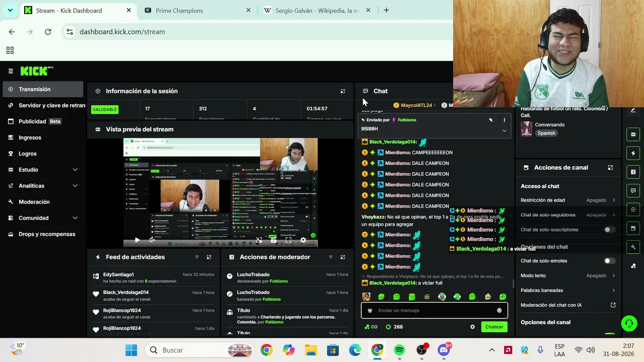Switch to Prime Champions browser tab

click(x=197, y=11)
